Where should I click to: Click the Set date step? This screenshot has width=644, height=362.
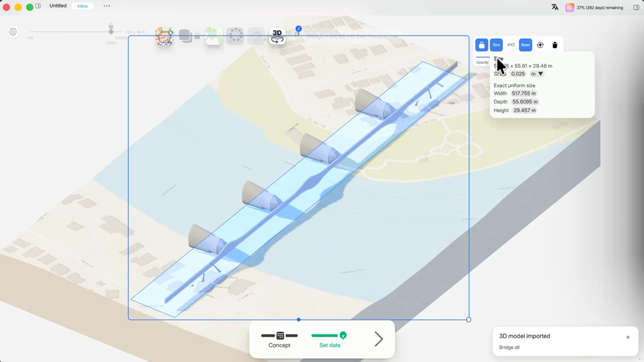pyautogui.click(x=329, y=340)
